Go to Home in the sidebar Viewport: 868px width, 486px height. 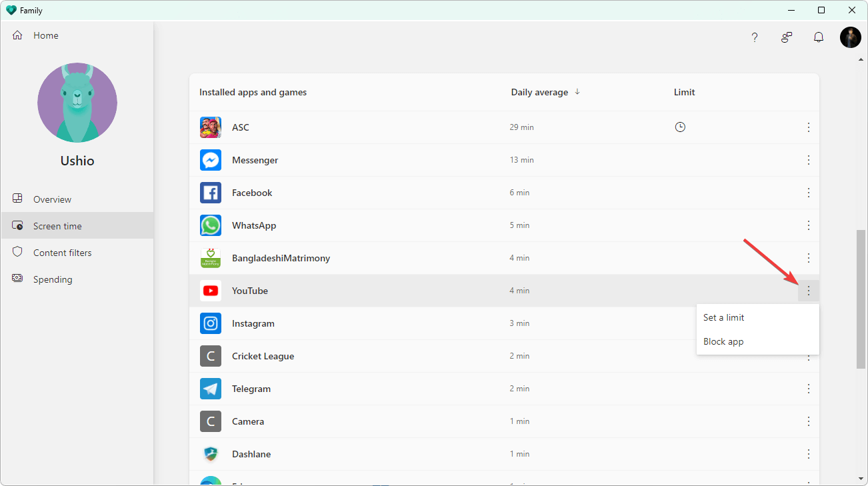tap(77, 35)
